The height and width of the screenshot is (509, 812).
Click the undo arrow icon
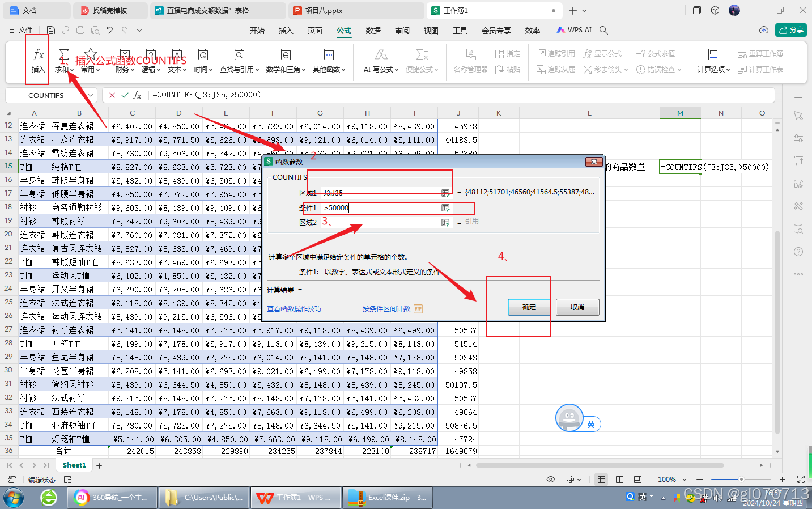click(x=110, y=30)
